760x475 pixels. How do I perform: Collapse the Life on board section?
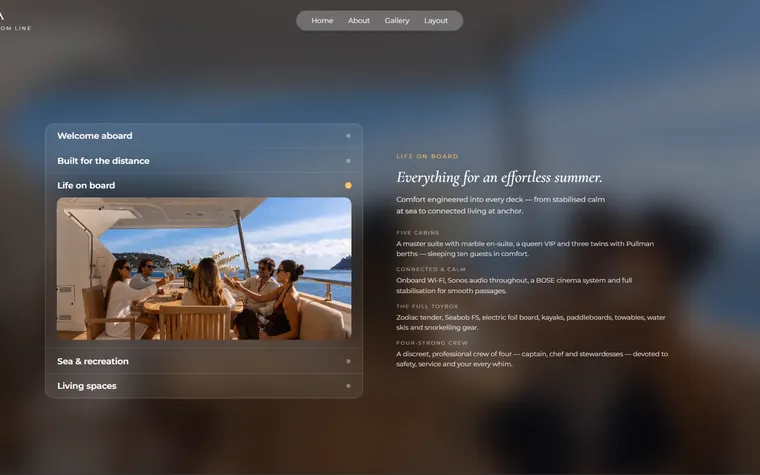point(204,186)
